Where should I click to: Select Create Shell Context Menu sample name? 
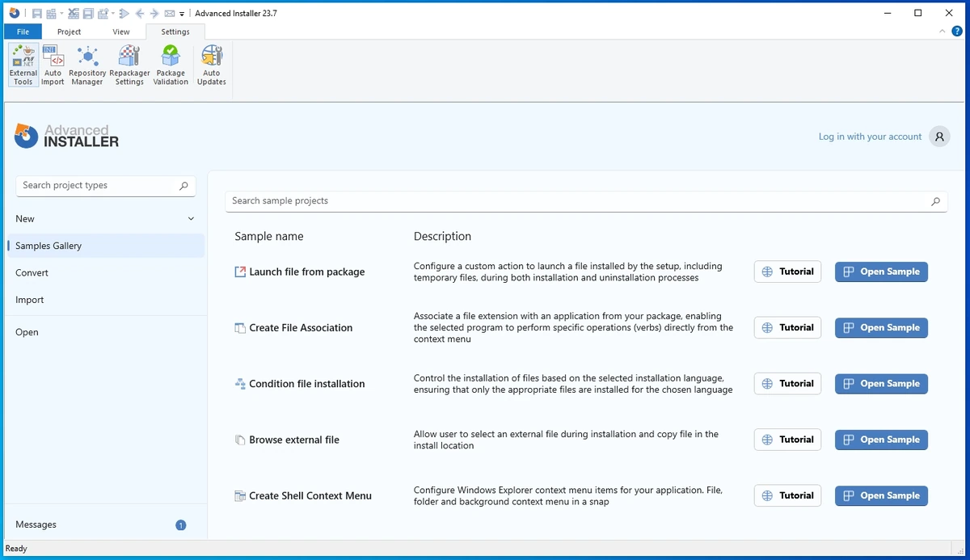pyautogui.click(x=310, y=496)
